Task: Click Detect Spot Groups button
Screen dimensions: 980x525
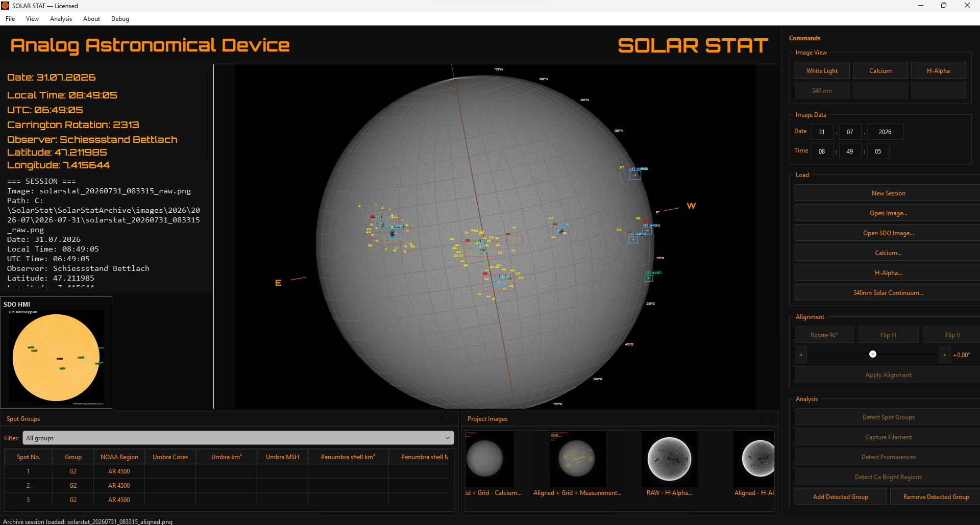Action: click(888, 417)
